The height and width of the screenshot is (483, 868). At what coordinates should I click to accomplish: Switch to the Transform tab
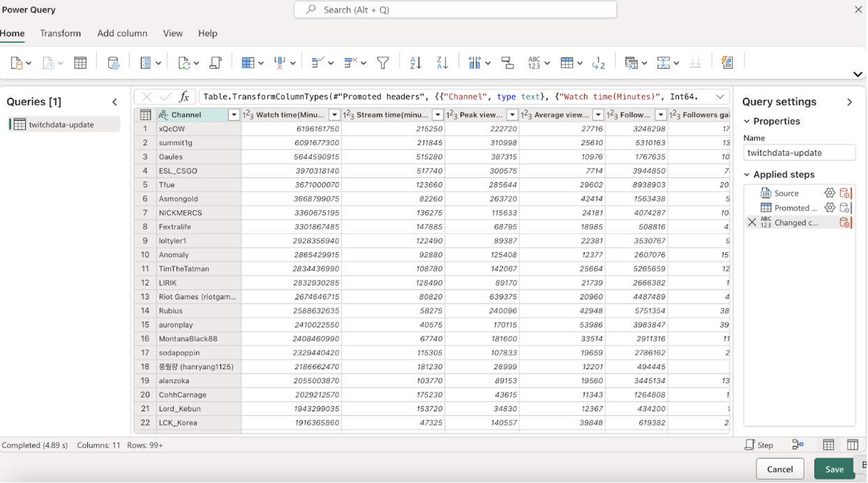click(60, 33)
